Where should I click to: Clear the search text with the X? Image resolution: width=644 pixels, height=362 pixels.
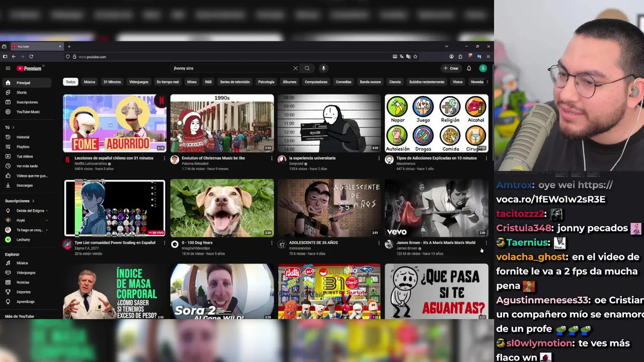pyautogui.click(x=295, y=68)
